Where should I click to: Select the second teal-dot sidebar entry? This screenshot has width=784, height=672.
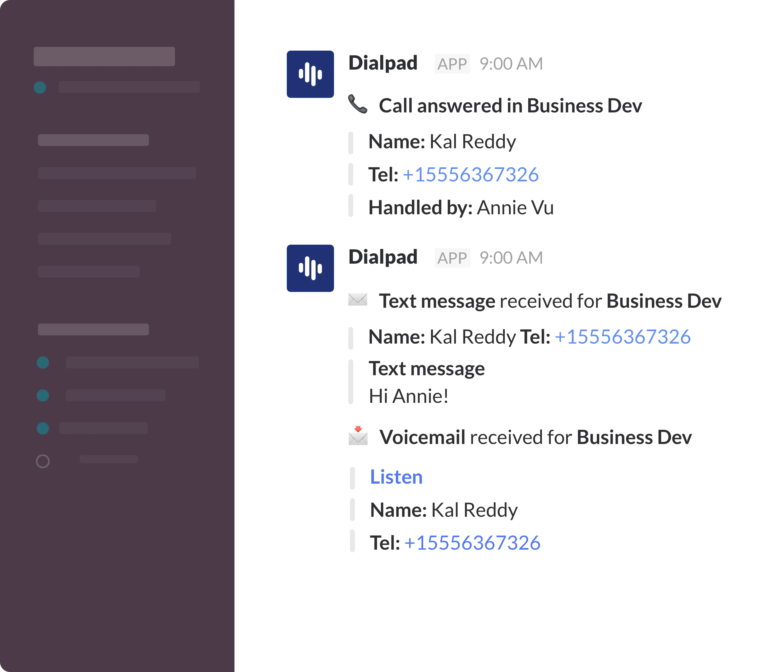[x=115, y=395]
